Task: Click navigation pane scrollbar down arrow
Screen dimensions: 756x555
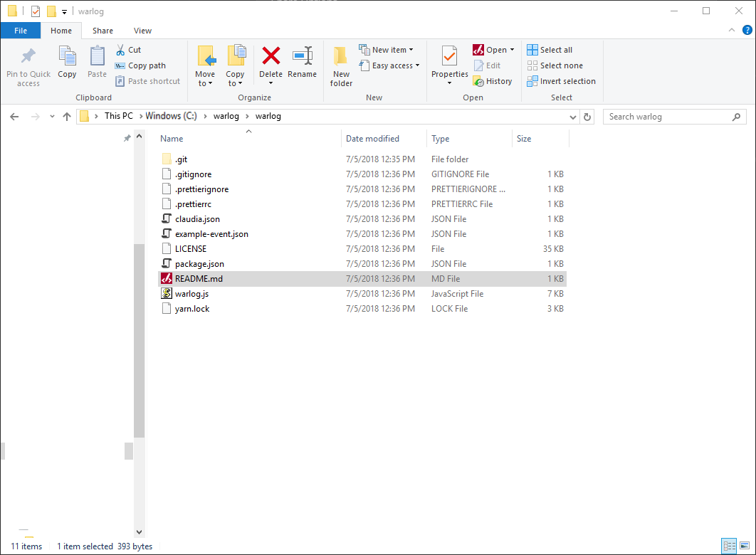Action: click(x=139, y=532)
